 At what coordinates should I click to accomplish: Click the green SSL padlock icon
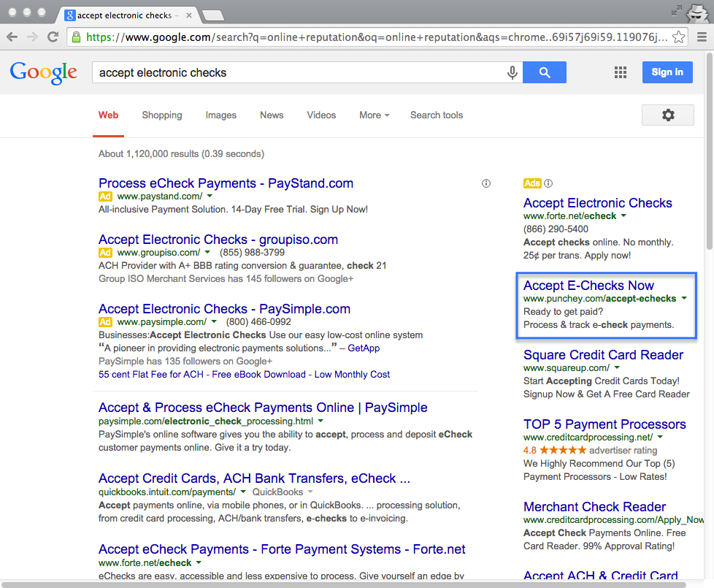point(77,37)
